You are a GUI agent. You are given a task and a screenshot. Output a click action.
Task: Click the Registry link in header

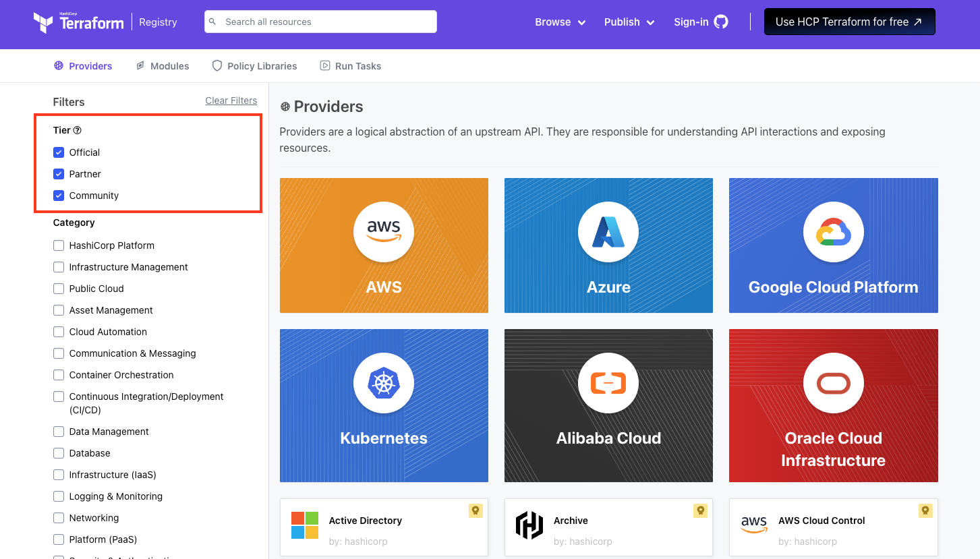coord(158,22)
